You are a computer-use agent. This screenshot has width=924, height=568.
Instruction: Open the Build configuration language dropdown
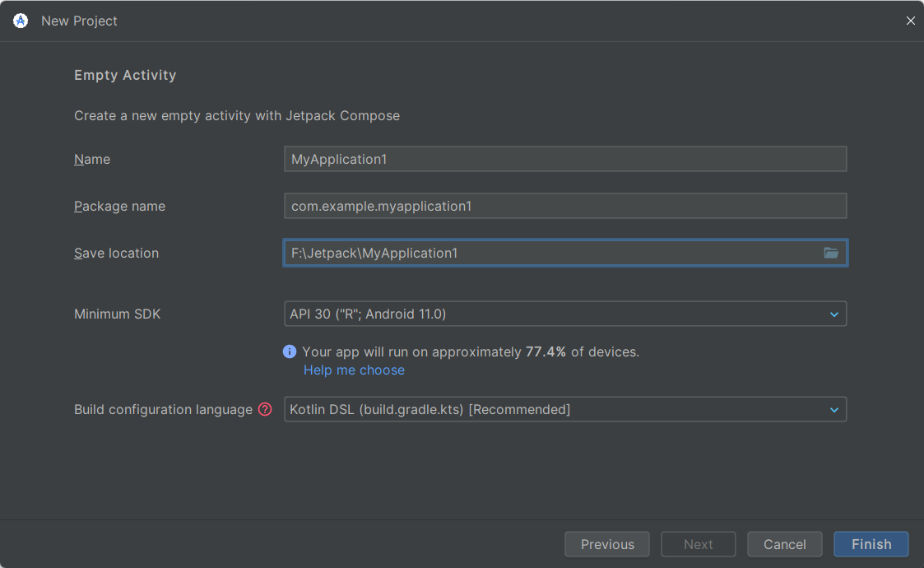click(833, 409)
